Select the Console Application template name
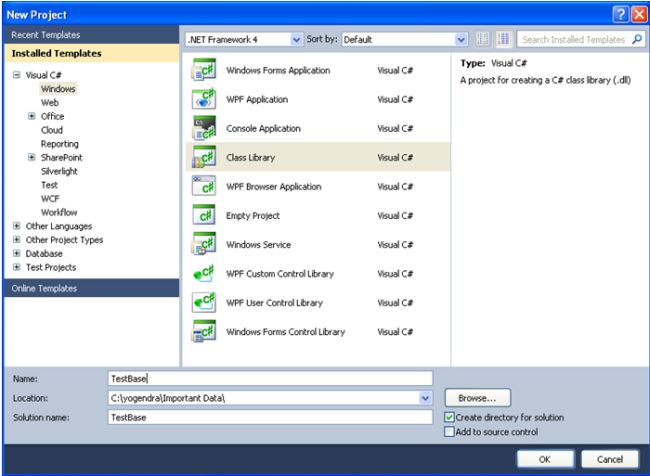 (263, 129)
